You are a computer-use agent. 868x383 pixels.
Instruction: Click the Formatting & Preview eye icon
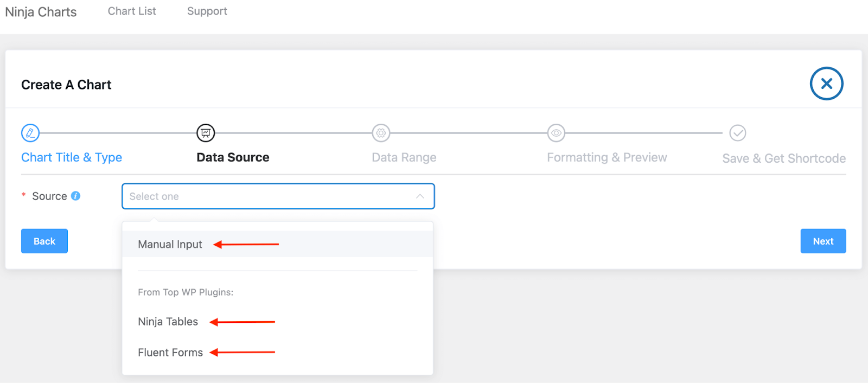[556, 133]
